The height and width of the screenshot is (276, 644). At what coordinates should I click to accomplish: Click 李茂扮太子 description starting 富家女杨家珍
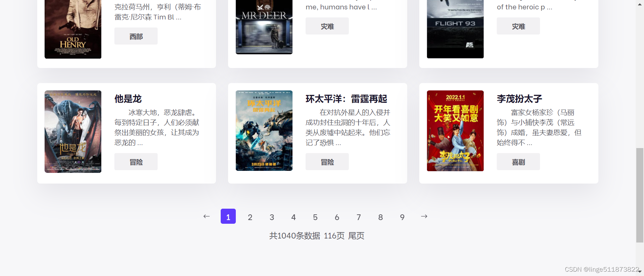539,128
